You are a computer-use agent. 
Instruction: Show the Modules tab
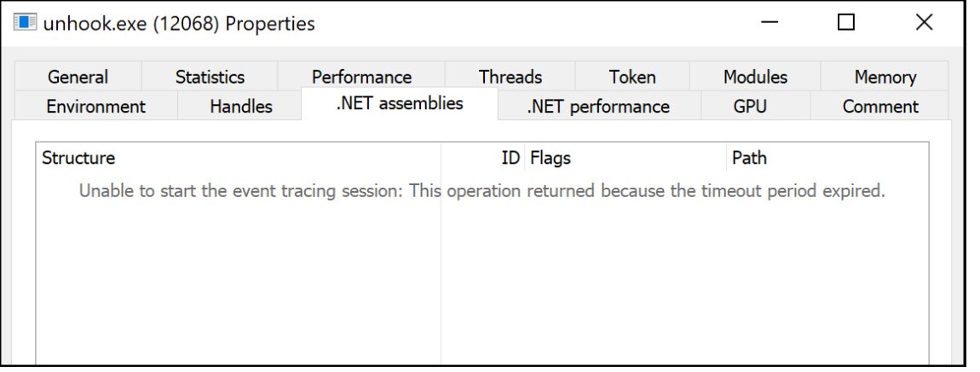coord(755,77)
